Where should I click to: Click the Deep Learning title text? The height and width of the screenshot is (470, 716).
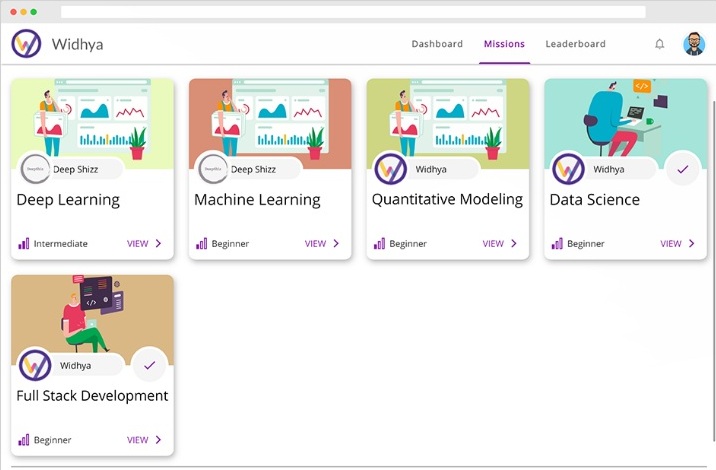[68, 200]
